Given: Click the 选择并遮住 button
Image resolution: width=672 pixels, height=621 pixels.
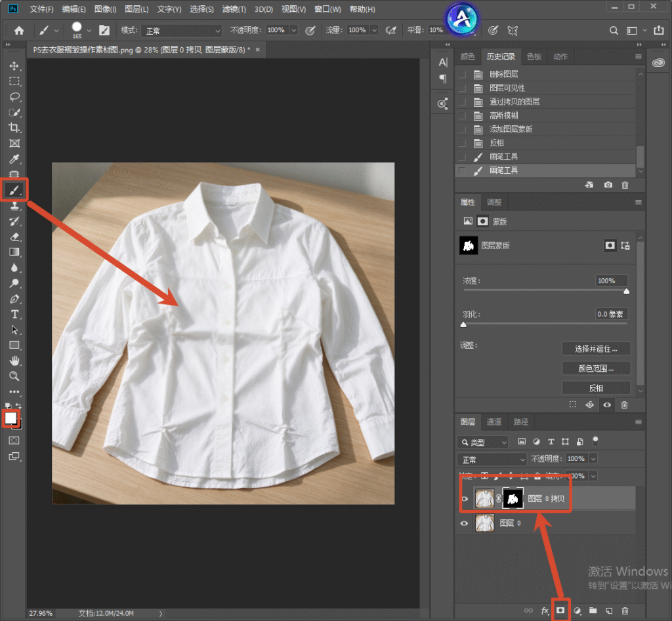Looking at the screenshot, I should point(596,349).
